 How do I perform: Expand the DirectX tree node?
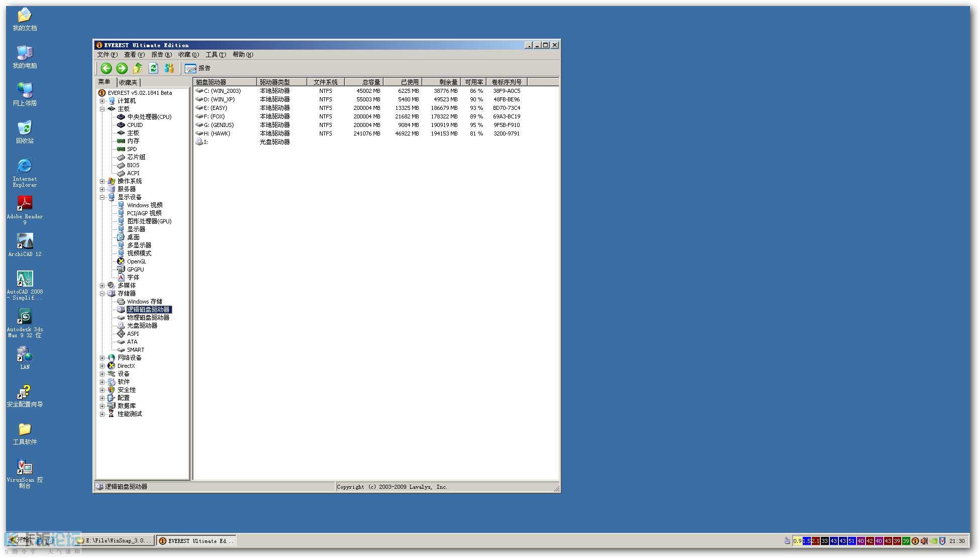tap(102, 366)
